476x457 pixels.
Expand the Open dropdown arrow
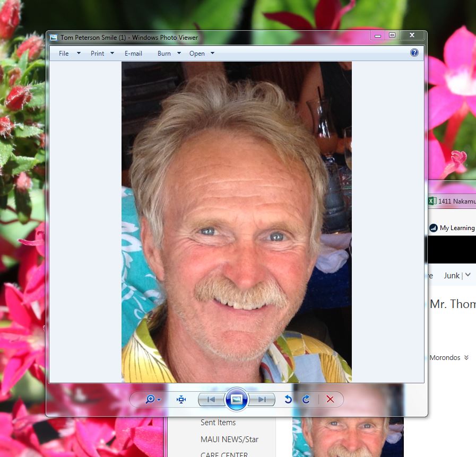pyautogui.click(x=212, y=54)
